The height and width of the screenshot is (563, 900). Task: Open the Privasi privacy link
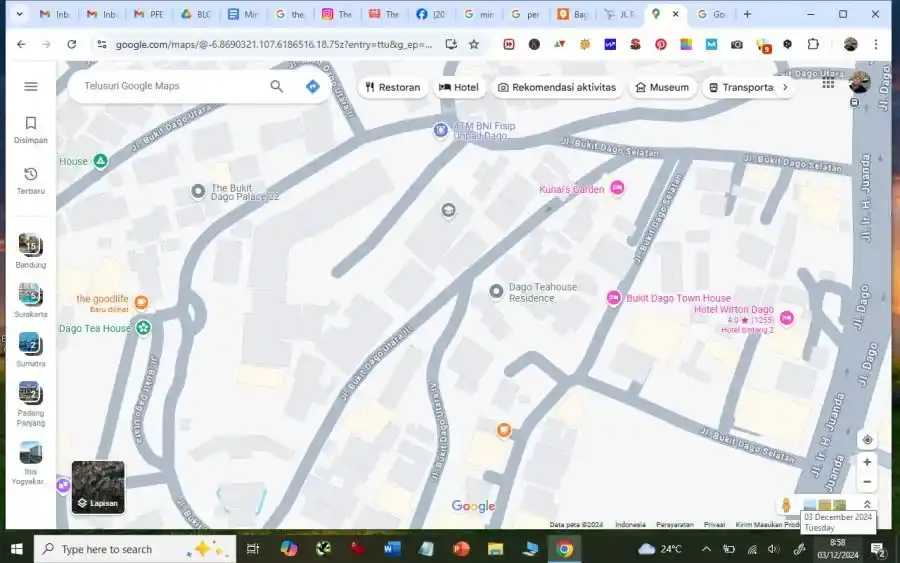[714, 525]
